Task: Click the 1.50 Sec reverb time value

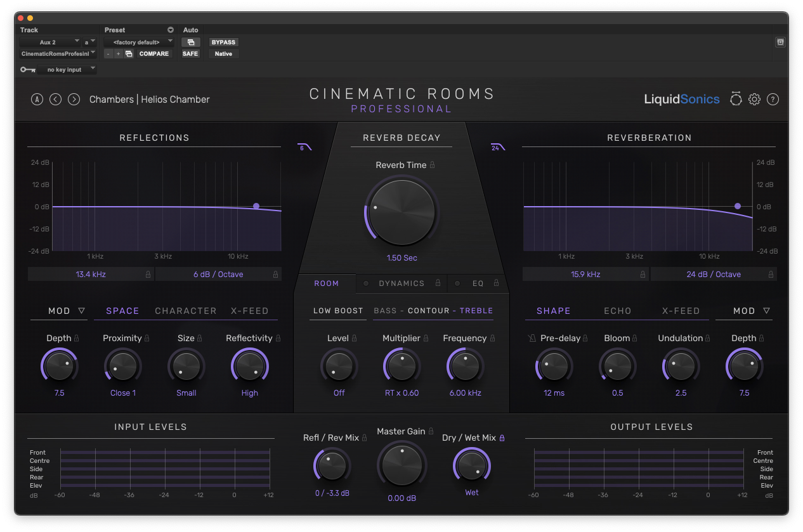Action: tap(401, 258)
